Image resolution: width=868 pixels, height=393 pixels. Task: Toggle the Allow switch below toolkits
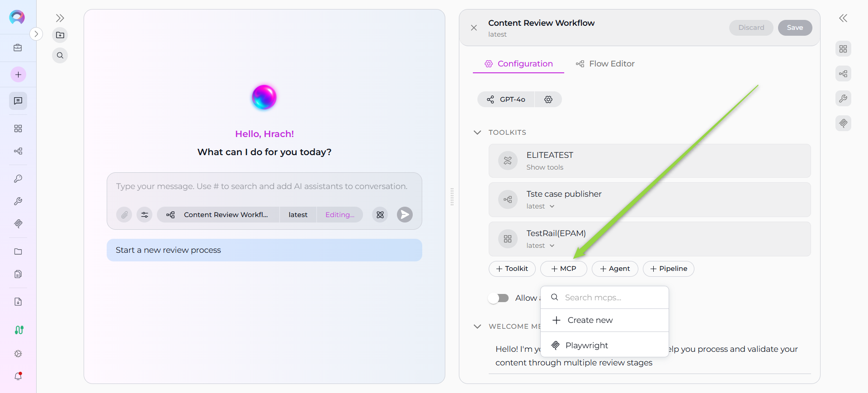pyautogui.click(x=499, y=298)
